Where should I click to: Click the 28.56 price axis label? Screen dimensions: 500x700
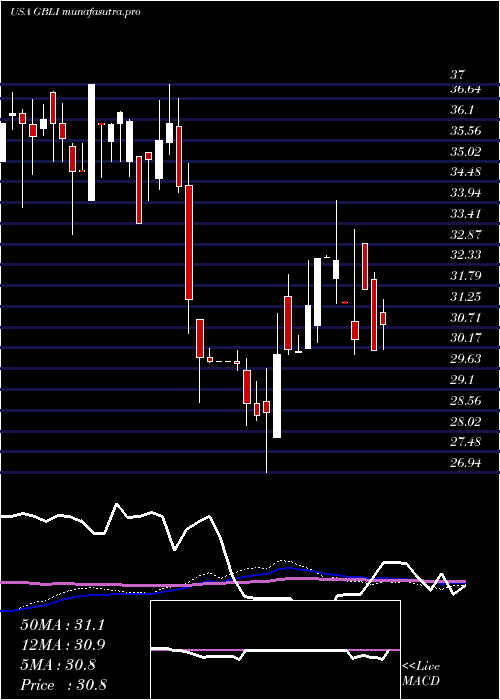tap(466, 401)
